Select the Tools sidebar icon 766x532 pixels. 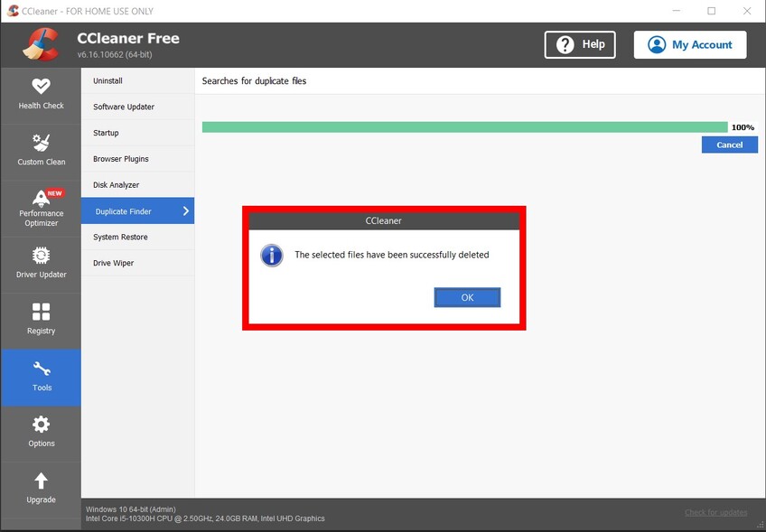[41, 377]
